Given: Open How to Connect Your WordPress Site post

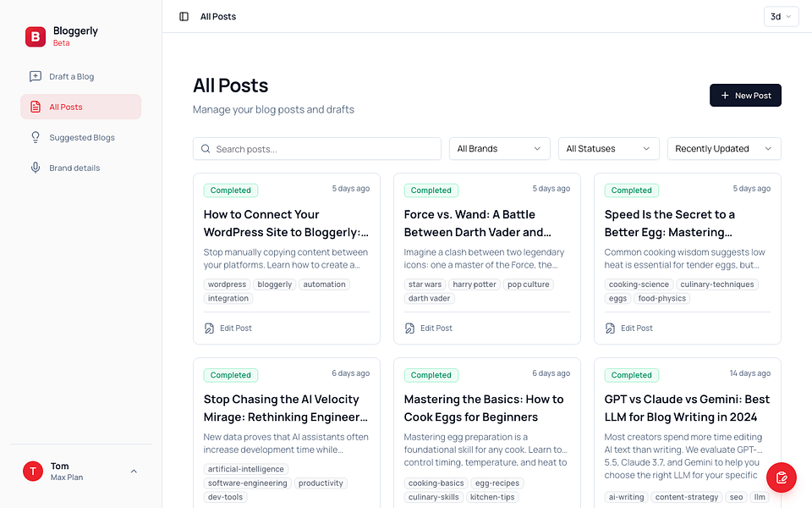Looking at the screenshot, I should [x=286, y=224].
